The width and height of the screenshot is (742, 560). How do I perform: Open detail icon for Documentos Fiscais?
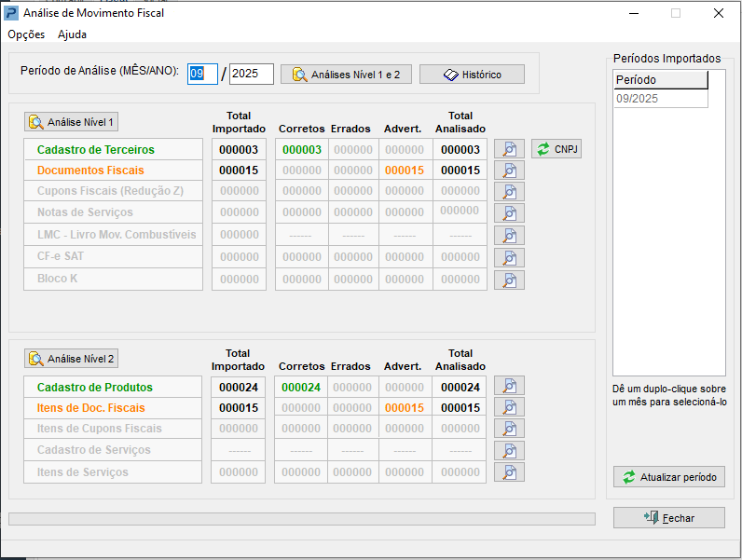(509, 171)
